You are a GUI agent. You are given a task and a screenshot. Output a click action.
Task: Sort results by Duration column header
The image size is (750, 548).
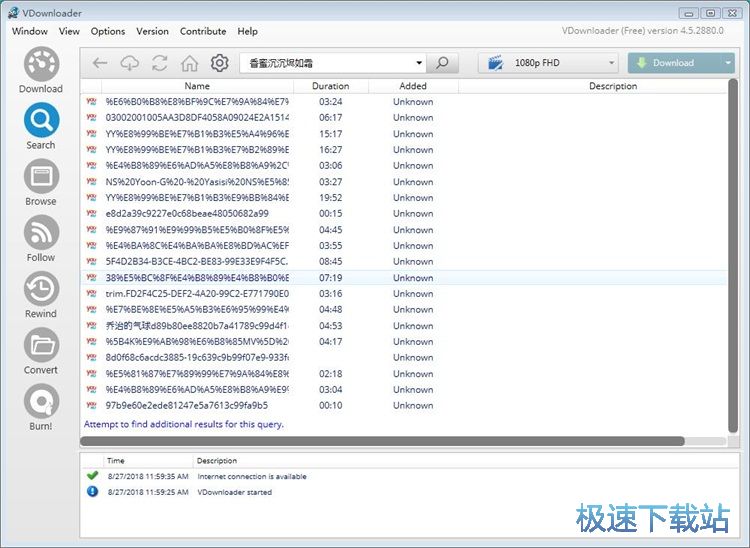(x=330, y=86)
